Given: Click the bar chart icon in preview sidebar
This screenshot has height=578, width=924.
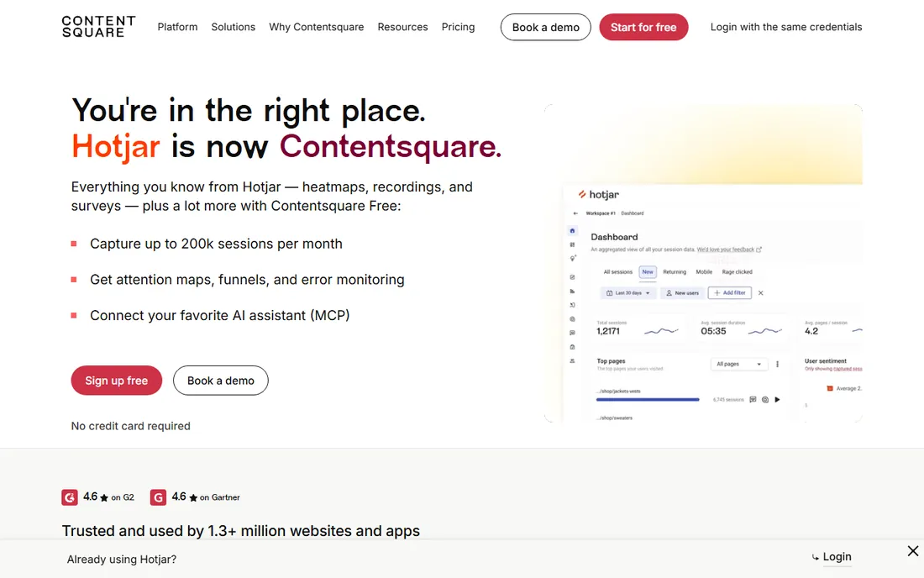Looking at the screenshot, I should [572, 291].
